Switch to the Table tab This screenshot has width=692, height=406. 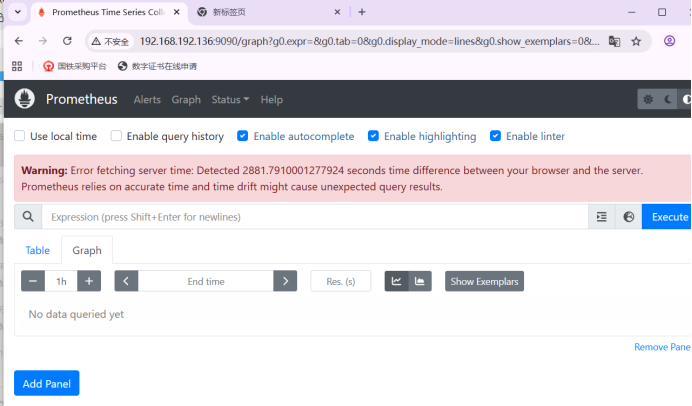tap(38, 250)
